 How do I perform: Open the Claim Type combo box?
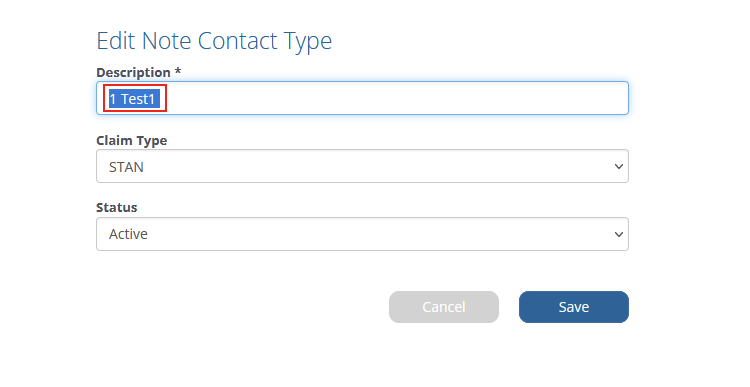click(x=362, y=166)
